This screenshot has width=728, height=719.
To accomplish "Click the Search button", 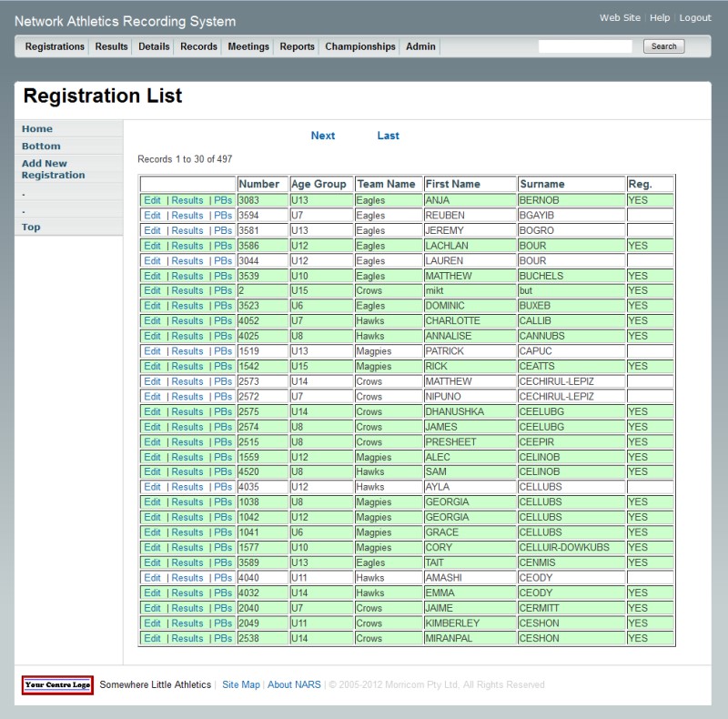I will [x=663, y=46].
